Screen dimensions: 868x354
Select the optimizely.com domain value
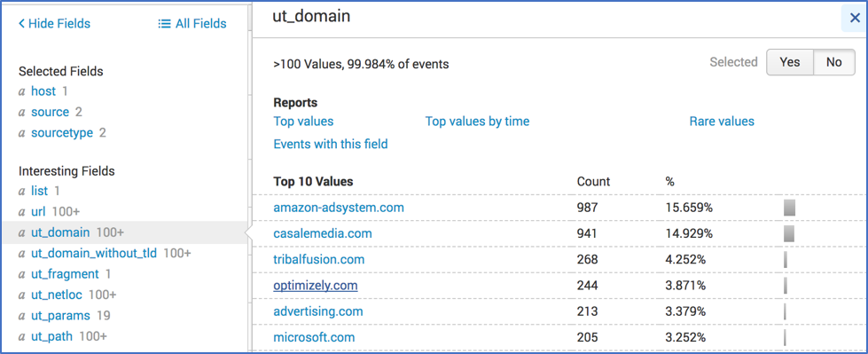point(316,286)
